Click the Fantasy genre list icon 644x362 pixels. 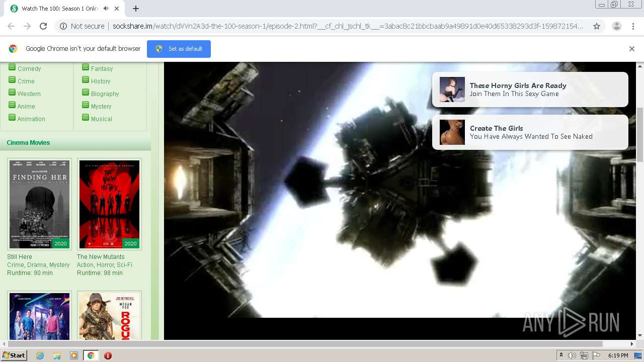coord(86,67)
